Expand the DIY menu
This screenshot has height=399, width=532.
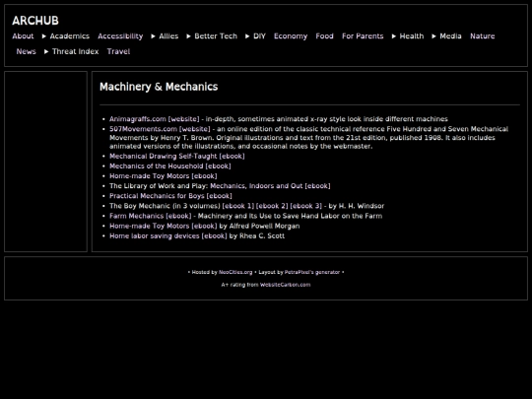[255, 36]
